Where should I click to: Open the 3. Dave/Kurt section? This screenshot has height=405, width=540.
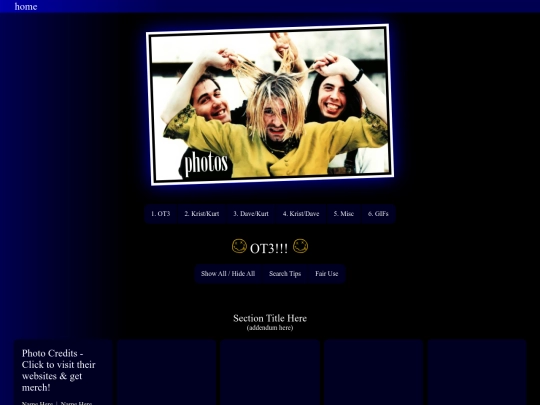tap(251, 214)
